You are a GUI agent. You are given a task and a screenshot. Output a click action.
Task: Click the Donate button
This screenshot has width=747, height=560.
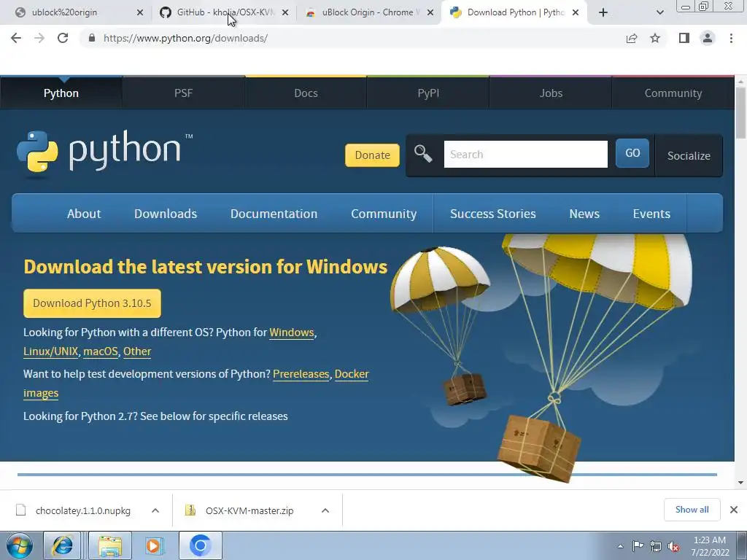[372, 155]
